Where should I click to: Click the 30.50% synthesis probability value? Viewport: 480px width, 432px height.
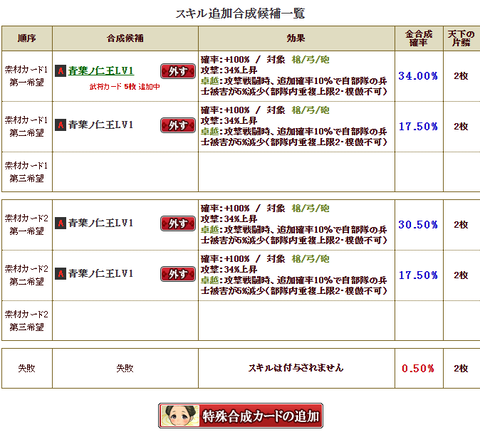click(x=418, y=225)
